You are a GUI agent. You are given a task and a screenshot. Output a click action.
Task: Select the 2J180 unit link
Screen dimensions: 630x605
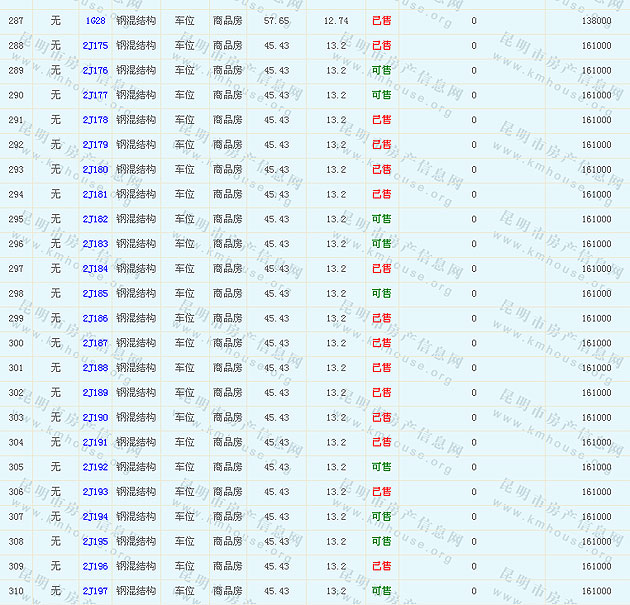[95, 170]
